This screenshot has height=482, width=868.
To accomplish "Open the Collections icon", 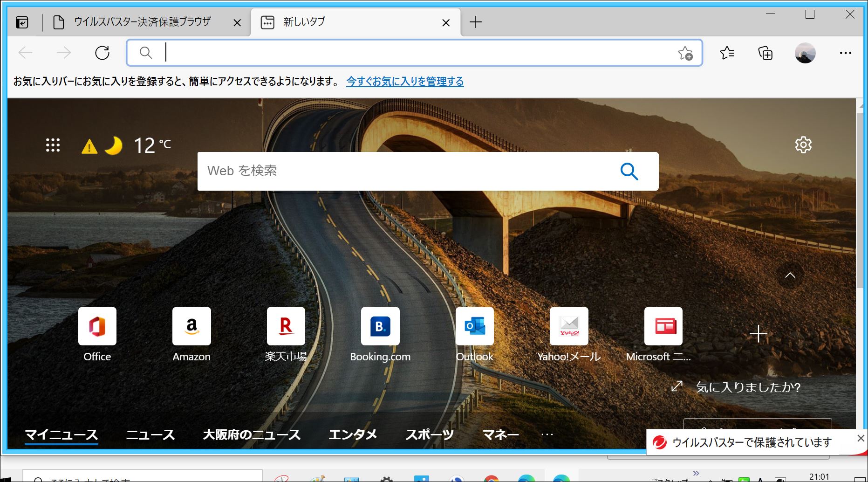I will [765, 53].
